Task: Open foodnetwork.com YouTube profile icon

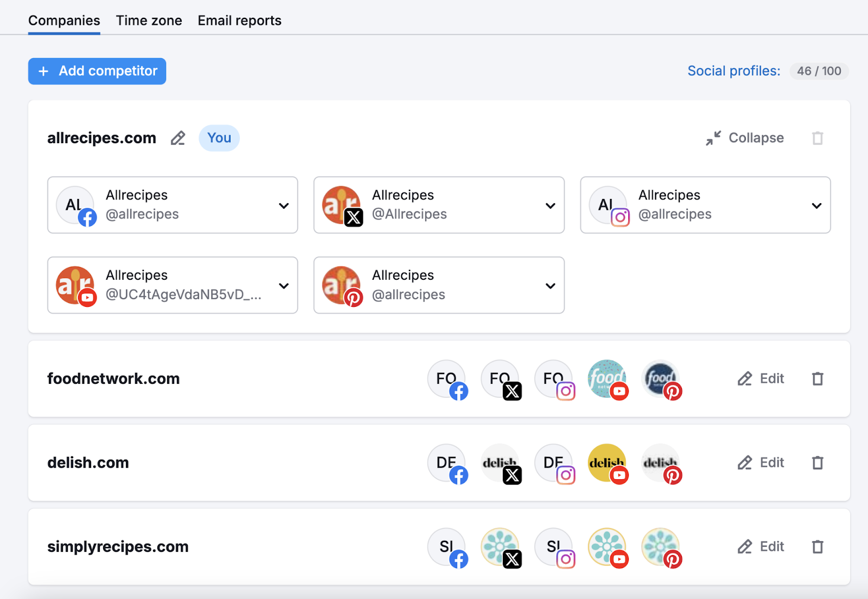Action: 608,379
